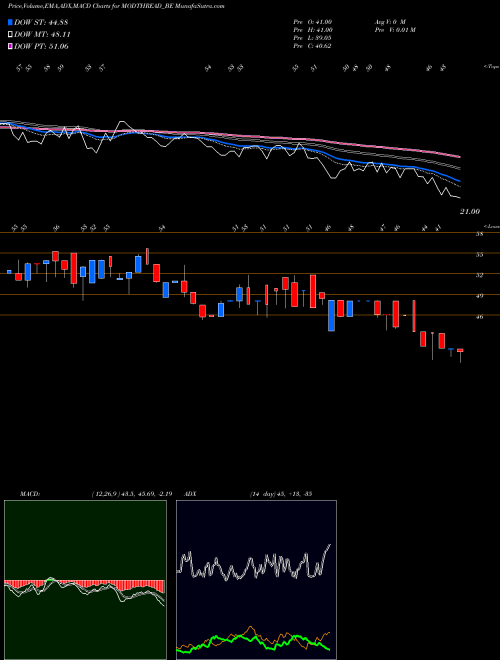This screenshot has width=500, height=660.
Task: Select the 'DOW MT: 48.11' legend text
Action: pyautogui.click(x=42, y=34)
